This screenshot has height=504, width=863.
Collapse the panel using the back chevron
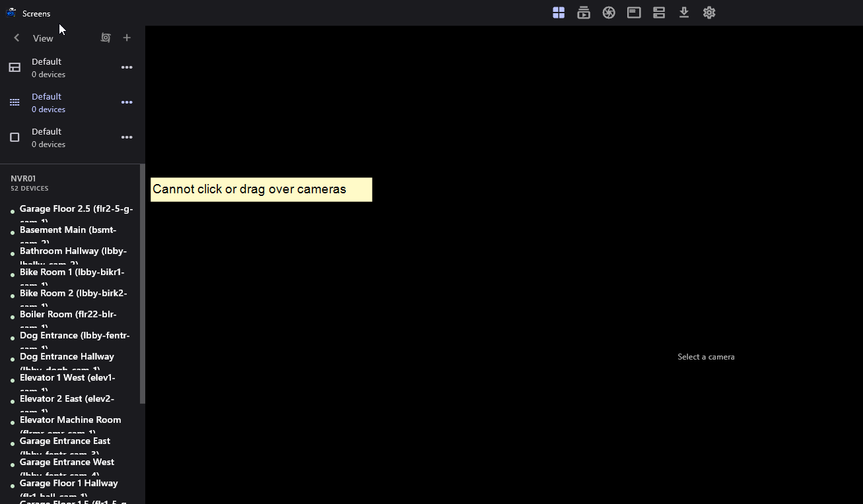tap(16, 38)
